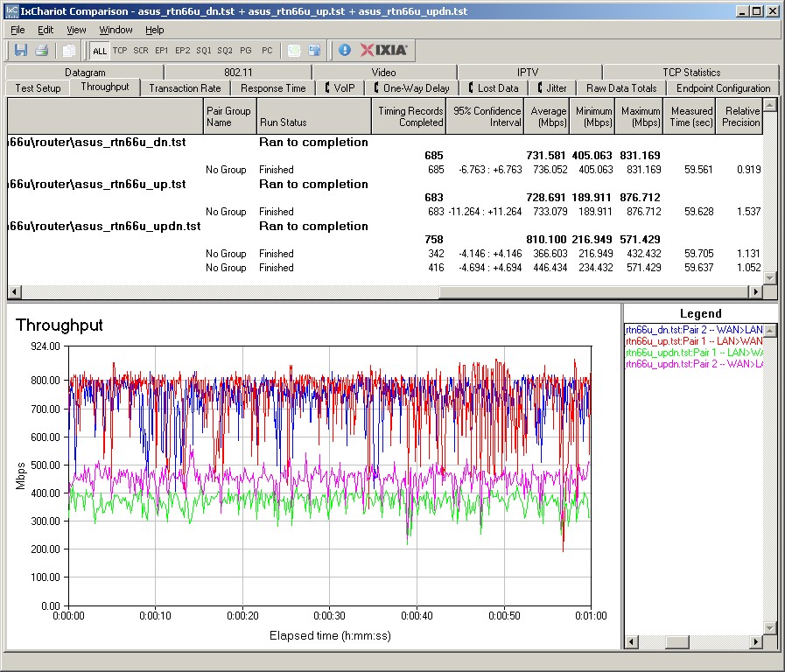Click results table scroll-right arrow
The width and height of the screenshot is (785, 672).
(x=756, y=291)
